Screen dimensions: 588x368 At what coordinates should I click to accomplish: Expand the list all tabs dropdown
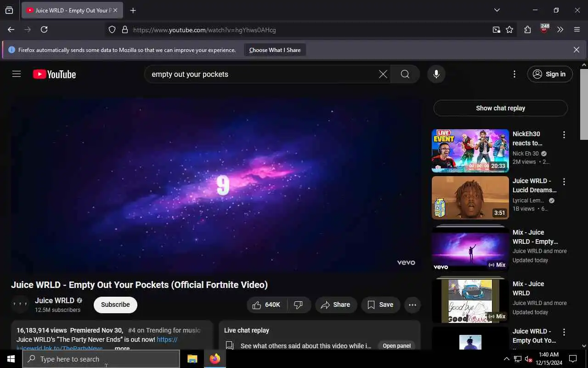[497, 10]
